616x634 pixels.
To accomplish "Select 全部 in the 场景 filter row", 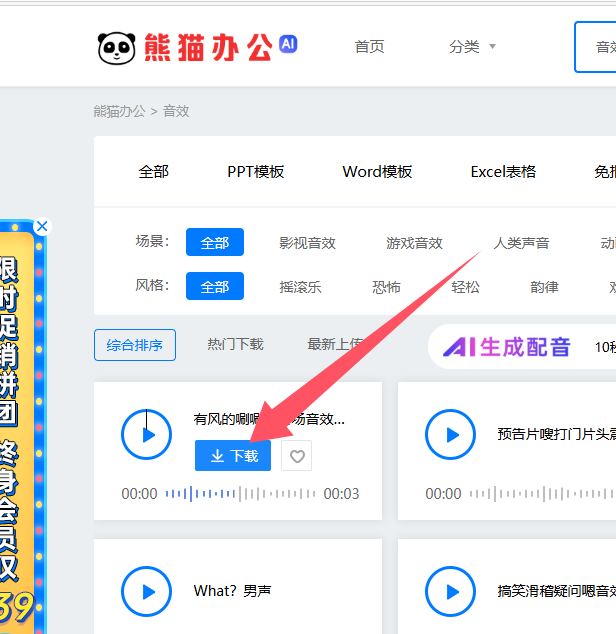I will pyautogui.click(x=215, y=243).
